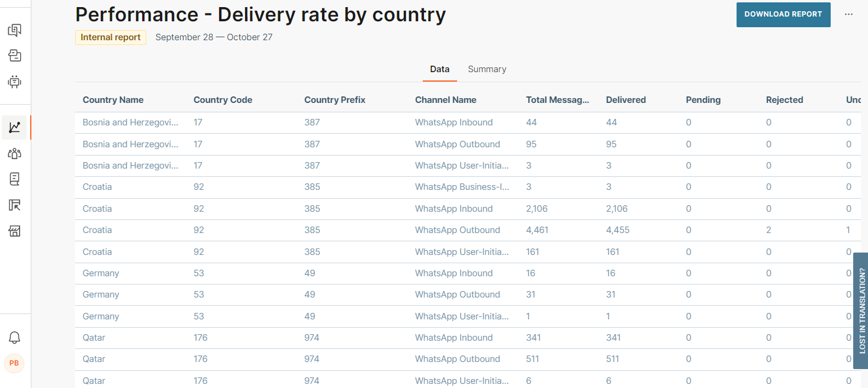Viewport: 868px width, 388px height.
Task: Click the Rejected column header
Action: [x=784, y=100]
